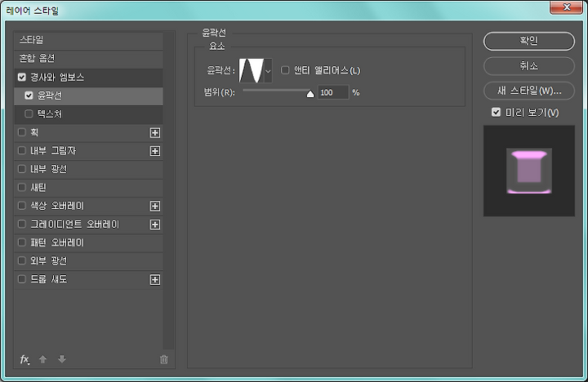This screenshot has width=588, height=382.
Task: Click the 취소 (Cancel) button
Action: 528,66
